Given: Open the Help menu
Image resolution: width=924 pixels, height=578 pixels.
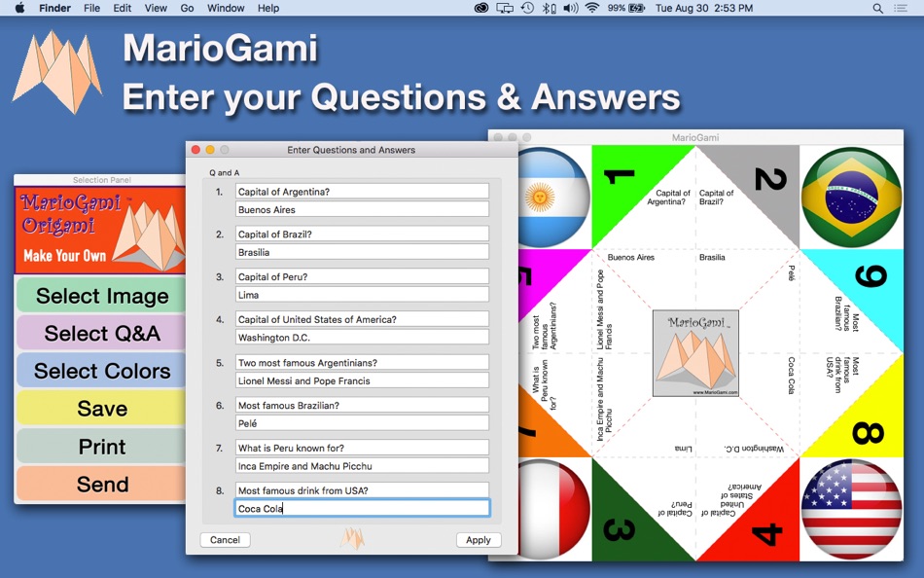Looking at the screenshot, I should [268, 8].
